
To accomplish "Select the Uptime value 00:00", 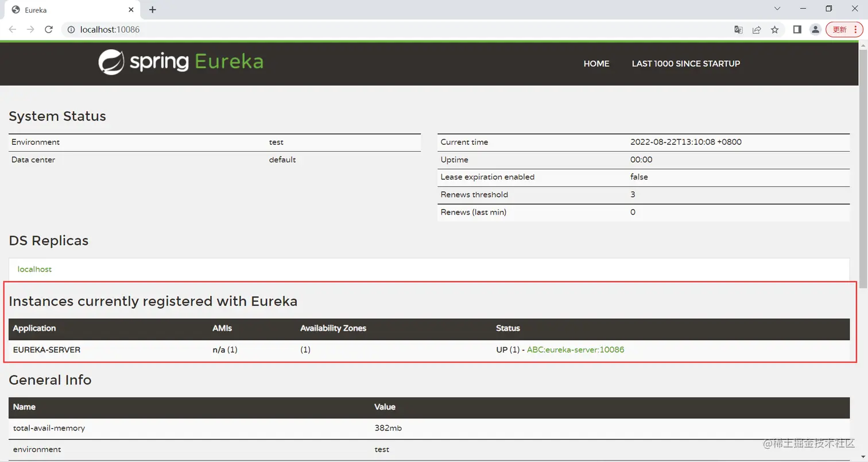I will pyautogui.click(x=641, y=160).
